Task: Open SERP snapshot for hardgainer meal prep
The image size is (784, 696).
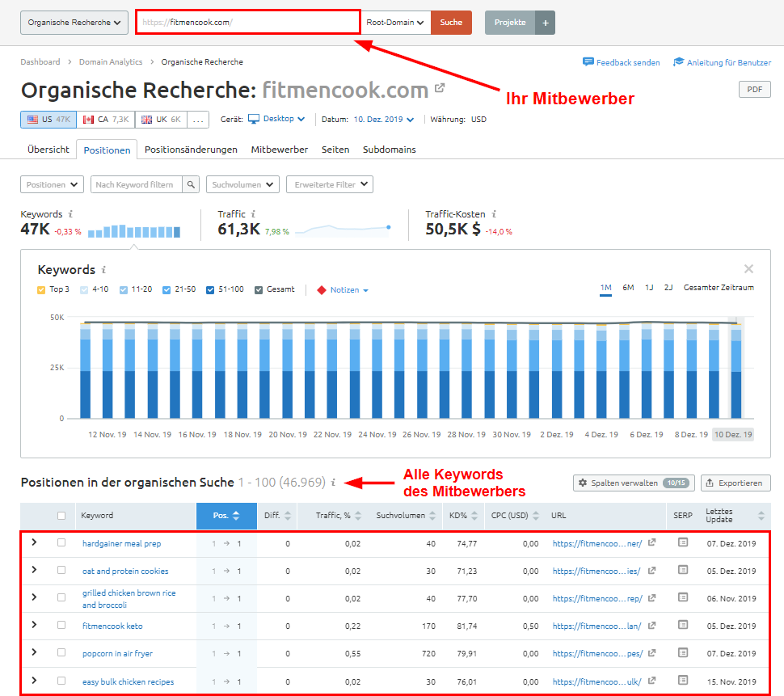Action: click(x=683, y=542)
